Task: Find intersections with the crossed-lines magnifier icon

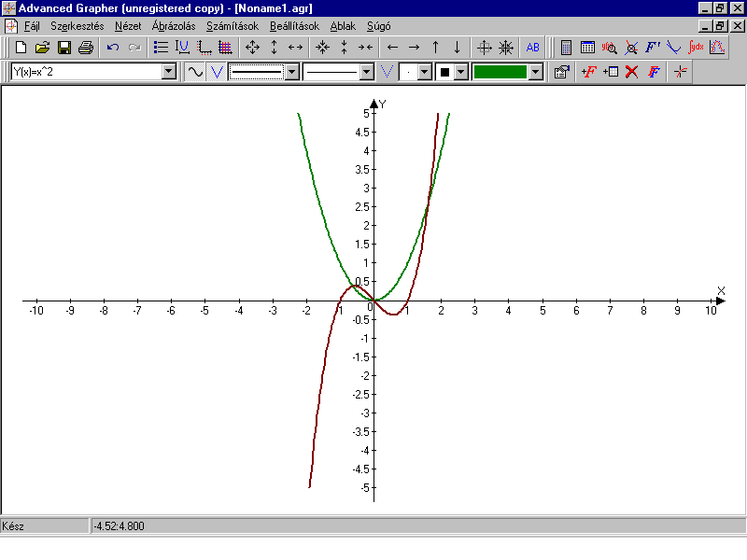Action: pos(631,48)
